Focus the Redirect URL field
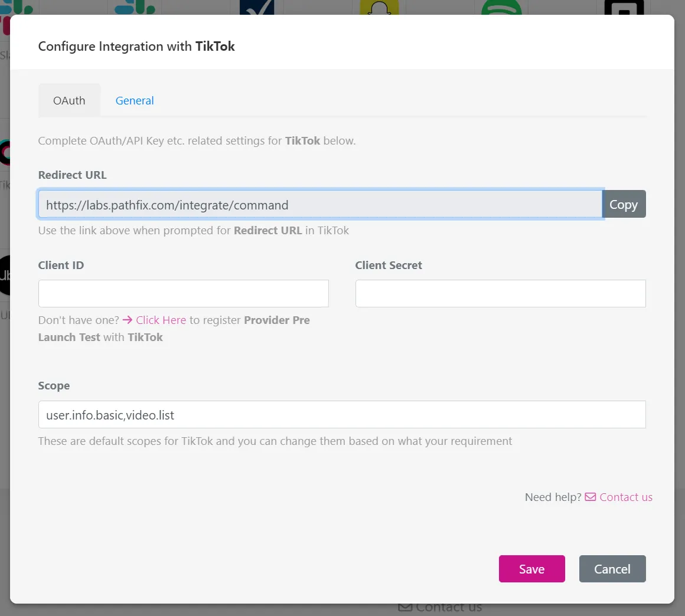Viewport: 685px width, 616px height. point(320,204)
